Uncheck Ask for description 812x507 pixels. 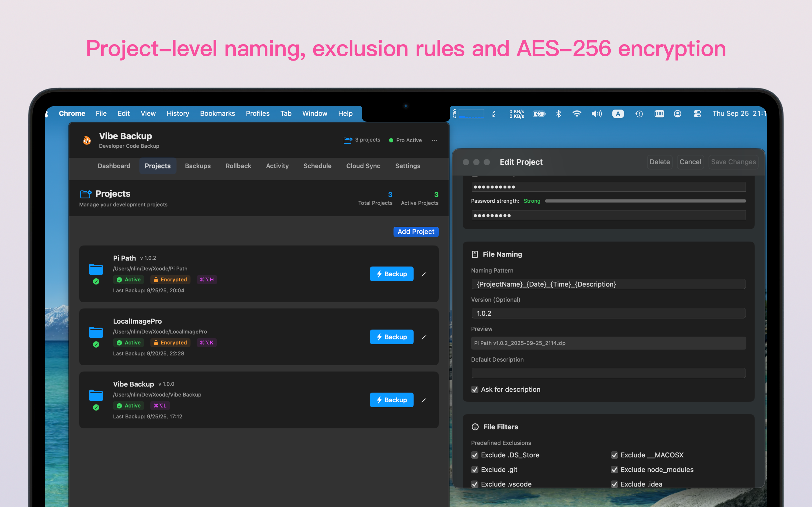[x=475, y=389]
